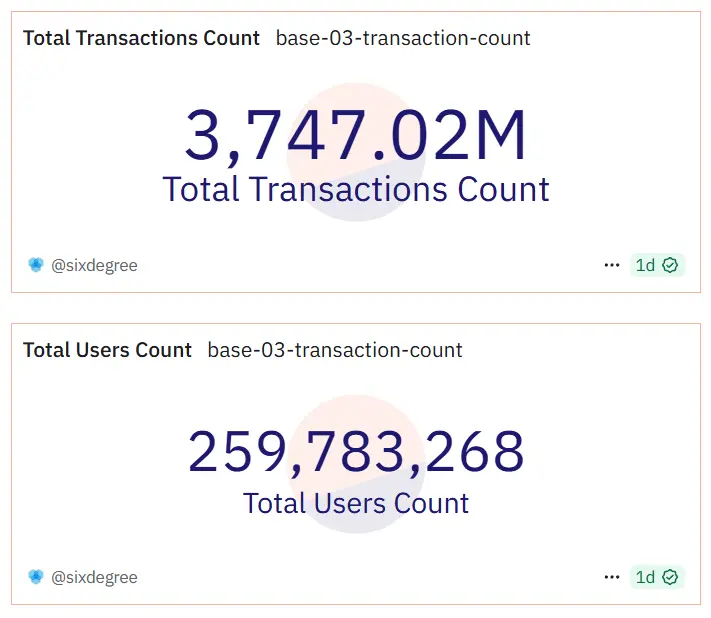
Task: Open @sixdegree profile link in Transactions card
Action: coord(94,265)
